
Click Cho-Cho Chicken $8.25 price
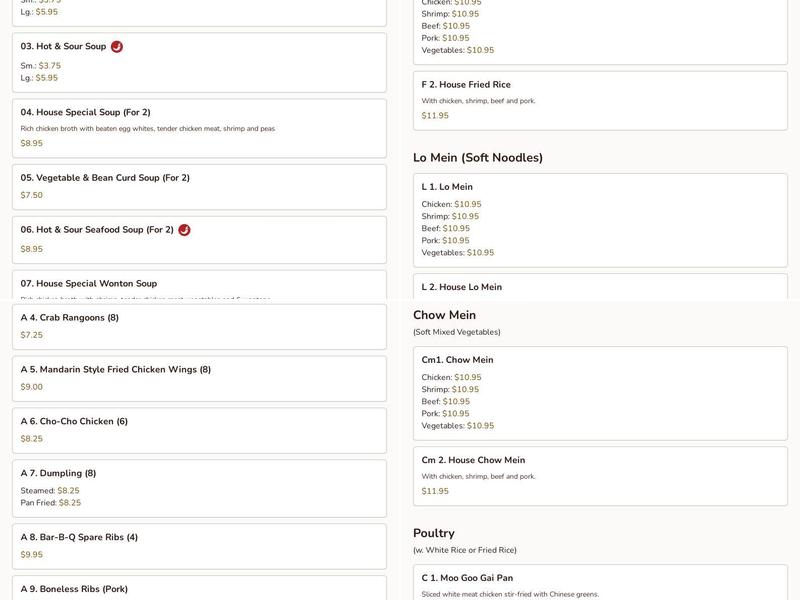pos(32,439)
